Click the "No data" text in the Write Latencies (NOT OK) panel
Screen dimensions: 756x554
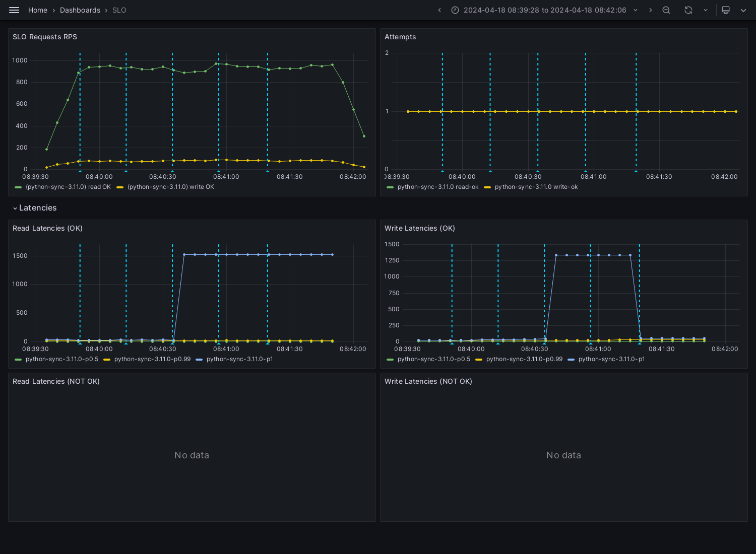563,455
